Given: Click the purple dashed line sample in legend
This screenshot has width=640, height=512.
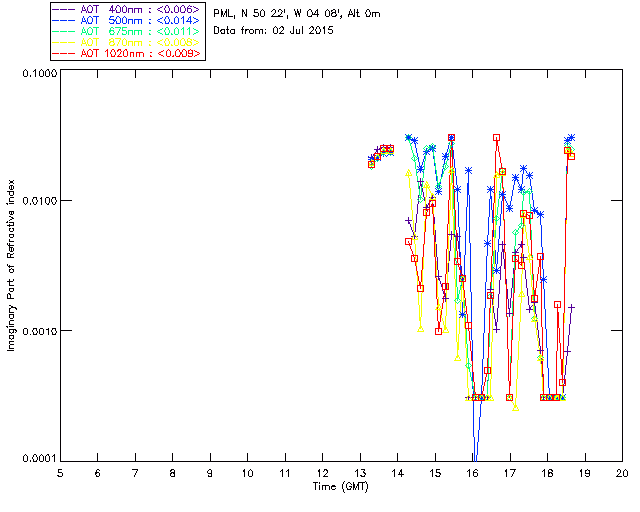Looking at the screenshot, I should (x=64, y=9).
